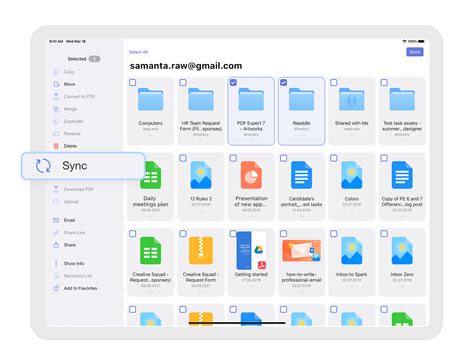Image resolution: width=474 pixels, height=364 pixels.
Task: Tap the Sync circular arrows icon
Action: [43, 166]
